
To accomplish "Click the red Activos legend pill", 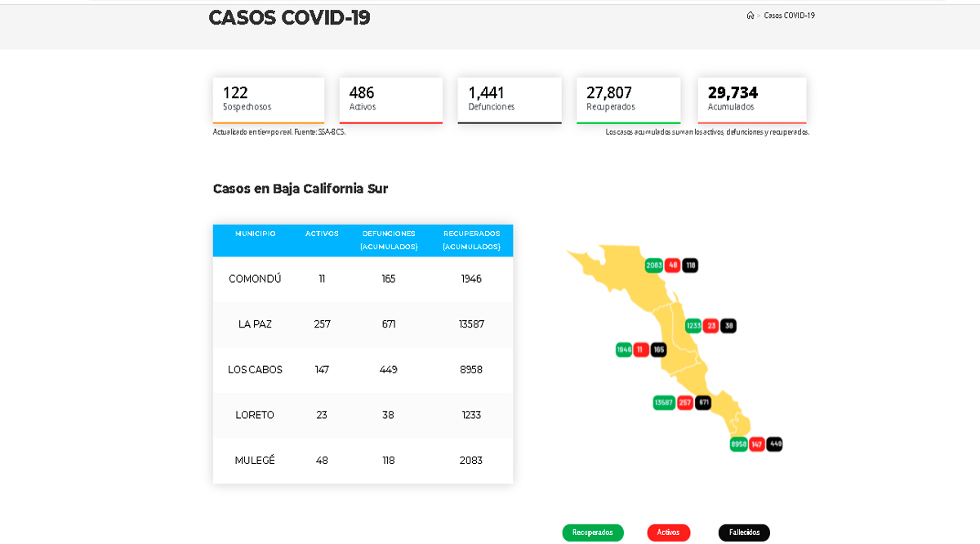I will pos(668,533).
